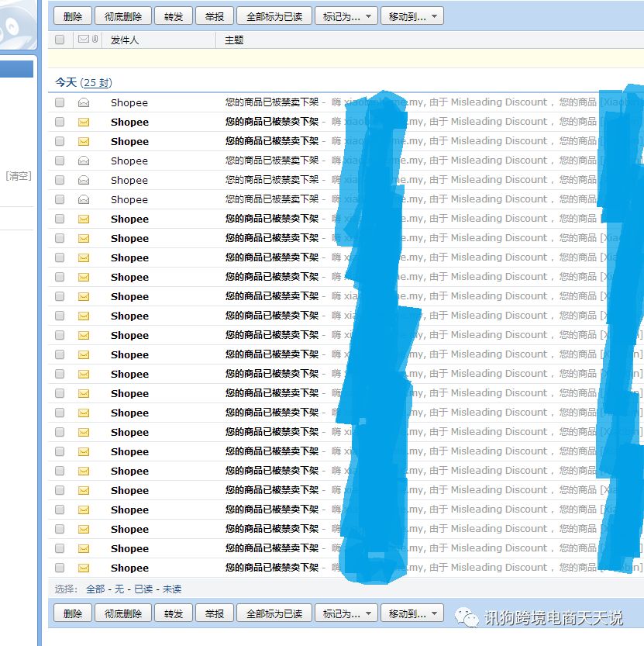Select read emails via the 已读 link

143,589
